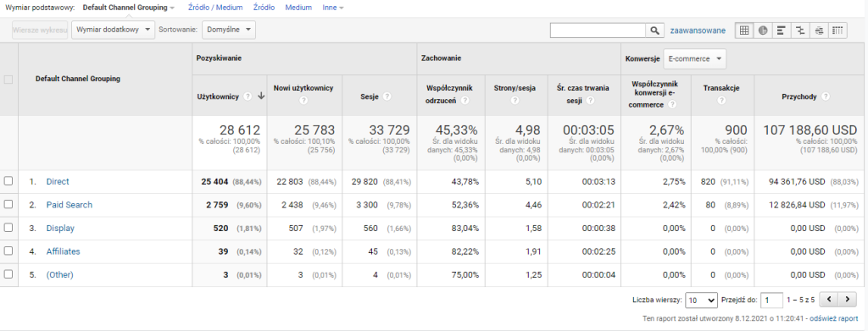The image size is (868, 331).
Task: Open the Liczba wierszy dropdown
Action: pyautogui.click(x=701, y=300)
